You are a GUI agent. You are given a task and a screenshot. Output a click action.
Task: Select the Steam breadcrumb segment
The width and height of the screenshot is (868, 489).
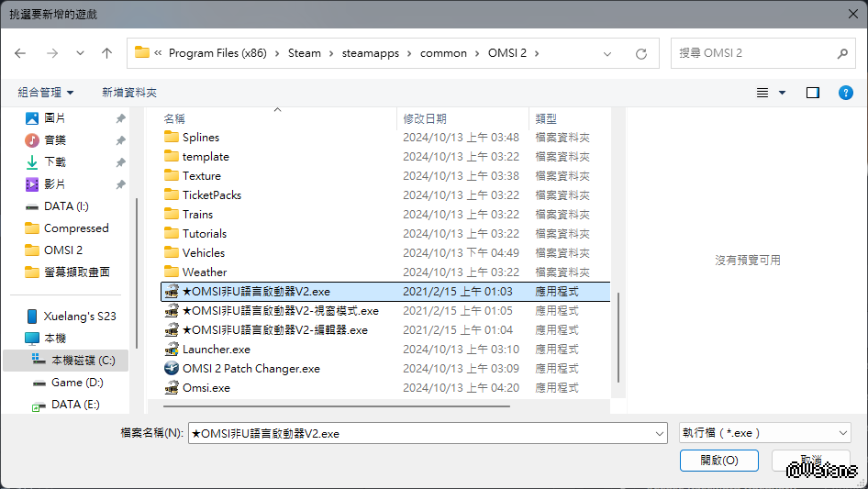(x=304, y=53)
